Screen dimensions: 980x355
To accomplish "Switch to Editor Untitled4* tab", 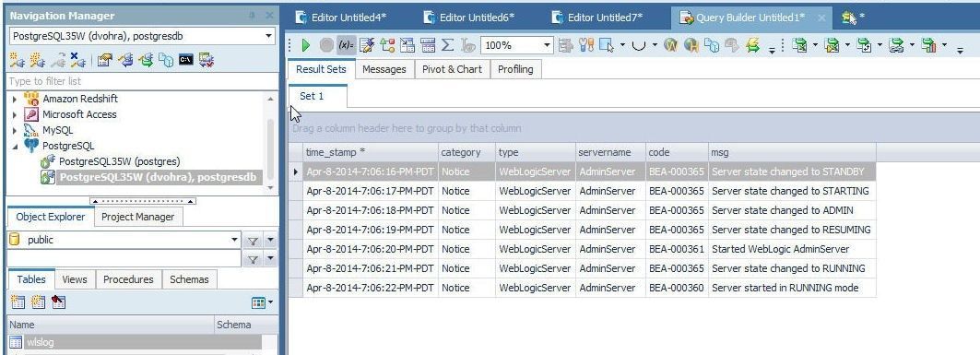I will (342, 18).
